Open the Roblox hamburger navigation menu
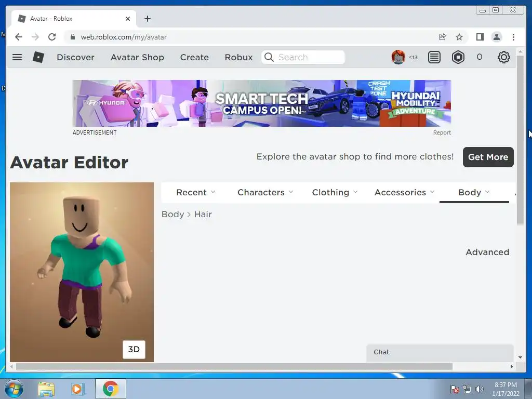The image size is (532, 399). click(17, 57)
